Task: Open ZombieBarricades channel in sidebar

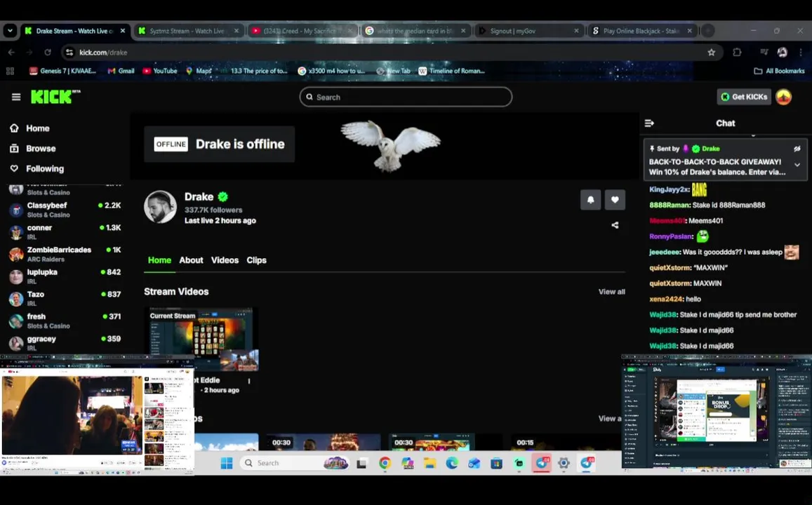Action: pos(65,254)
